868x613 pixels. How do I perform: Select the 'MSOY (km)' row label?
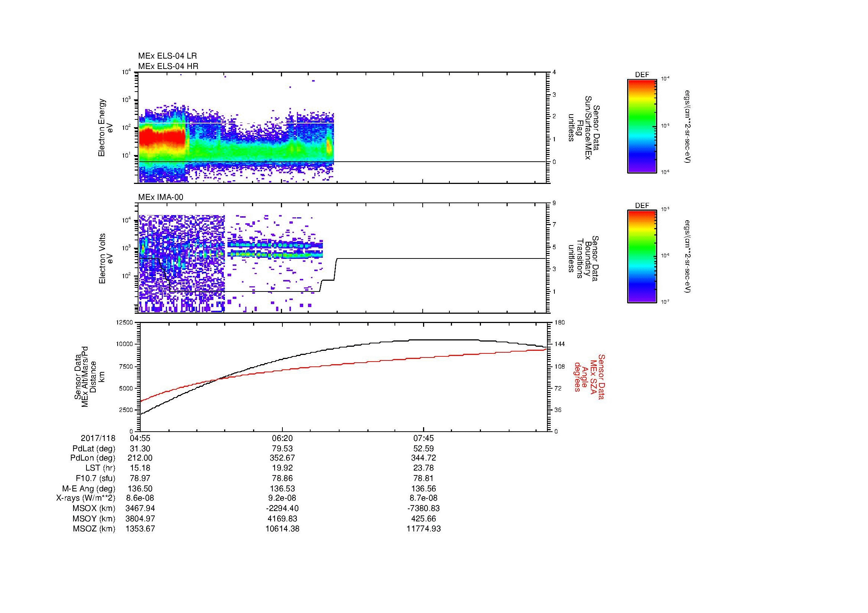tap(94, 518)
